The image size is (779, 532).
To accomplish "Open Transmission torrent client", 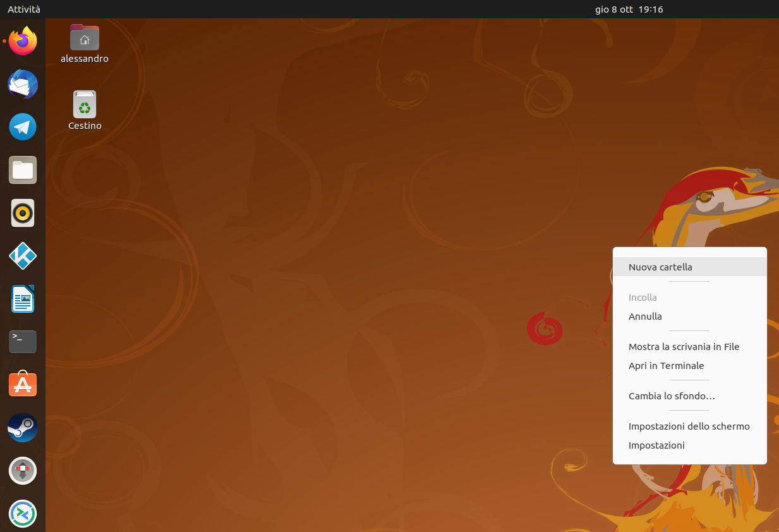I will coord(23,471).
